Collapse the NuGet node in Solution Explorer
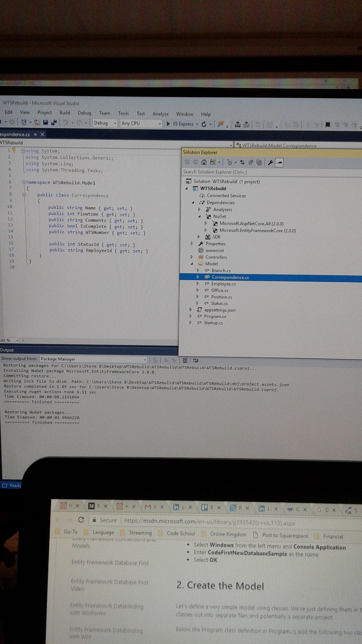362x644 pixels. (199, 216)
